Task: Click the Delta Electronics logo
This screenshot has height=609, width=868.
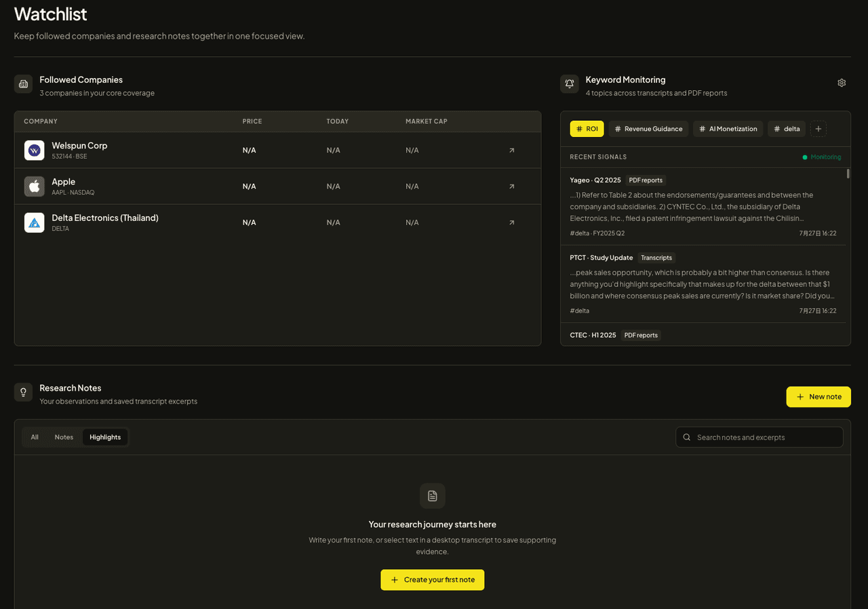Action: coord(35,222)
